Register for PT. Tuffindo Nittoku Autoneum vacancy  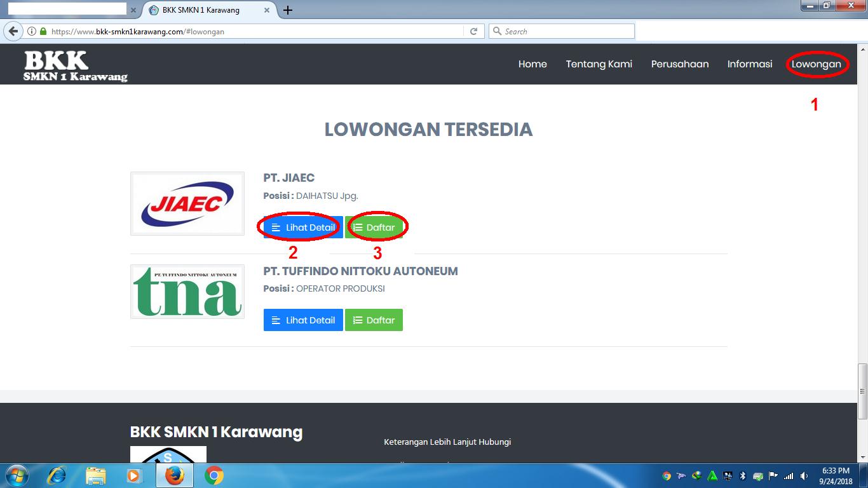[374, 320]
